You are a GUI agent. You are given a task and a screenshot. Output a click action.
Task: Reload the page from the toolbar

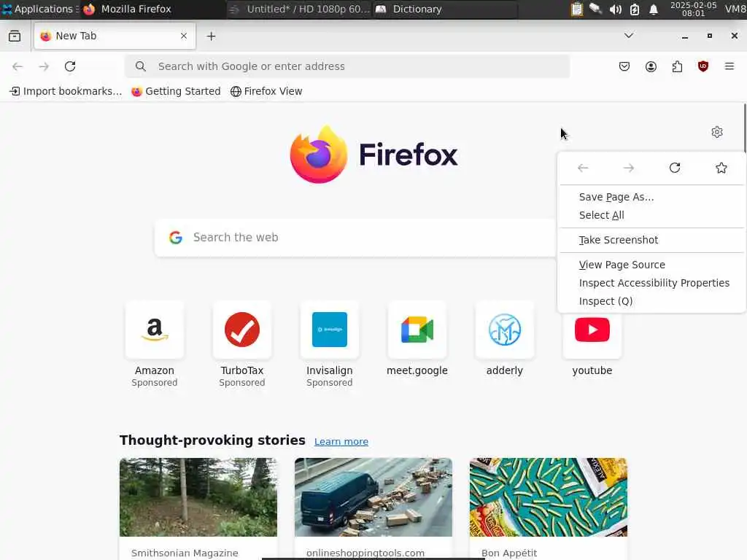[70, 66]
